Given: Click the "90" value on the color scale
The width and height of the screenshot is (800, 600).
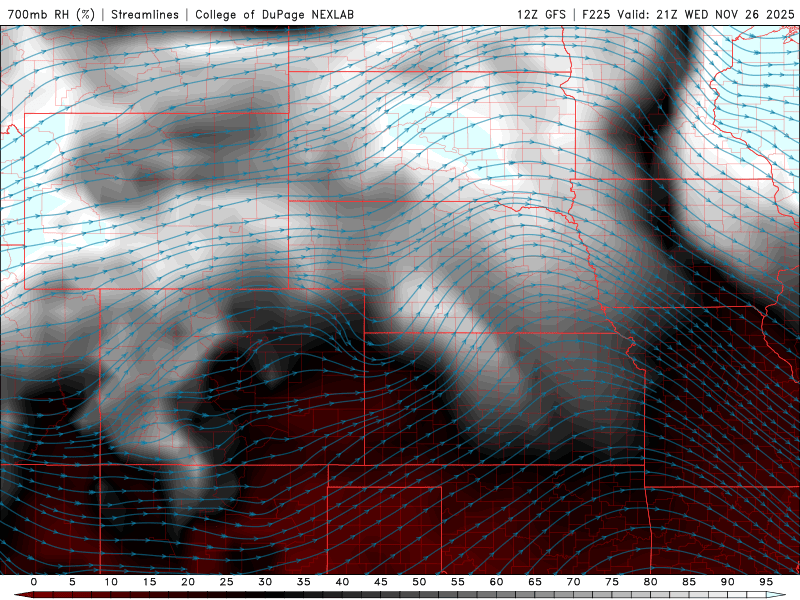Looking at the screenshot, I should click(727, 582).
